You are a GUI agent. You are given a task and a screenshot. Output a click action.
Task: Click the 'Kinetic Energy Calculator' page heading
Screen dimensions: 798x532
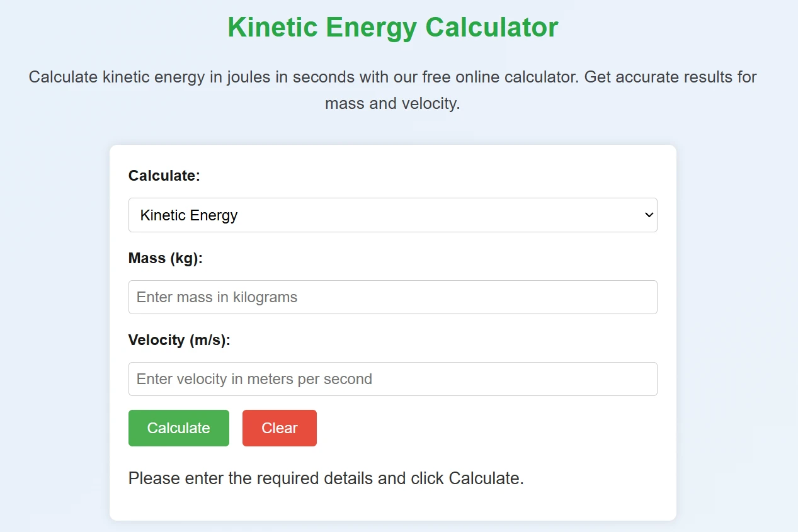pyautogui.click(x=393, y=28)
